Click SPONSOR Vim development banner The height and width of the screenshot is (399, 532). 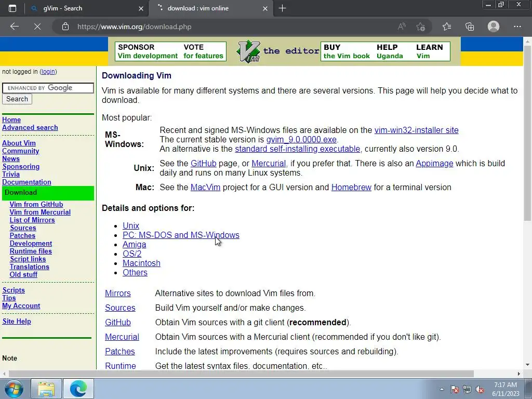click(x=148, y=51)
